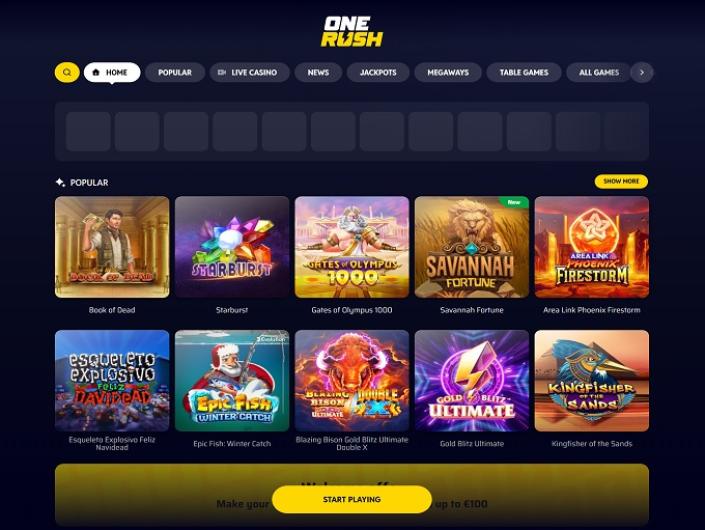The image size is (705, 530).
Task: Open the Kingfisher of the Sands tile
Action: point(592,381)
